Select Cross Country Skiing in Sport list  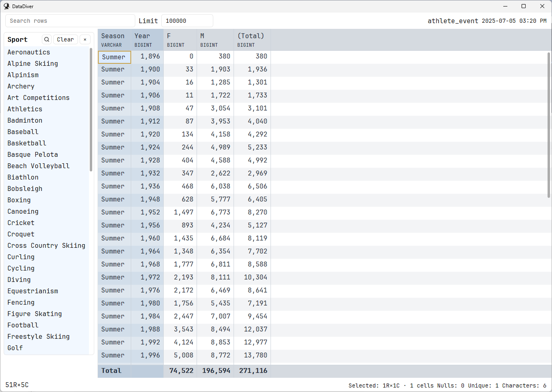click(46, 245)
